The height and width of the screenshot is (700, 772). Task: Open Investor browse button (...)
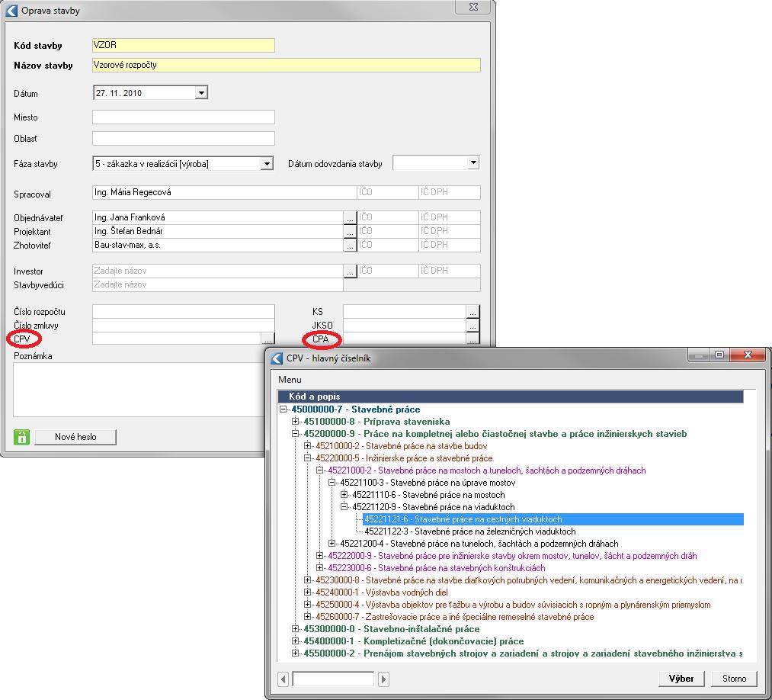(x=350, y=271)
